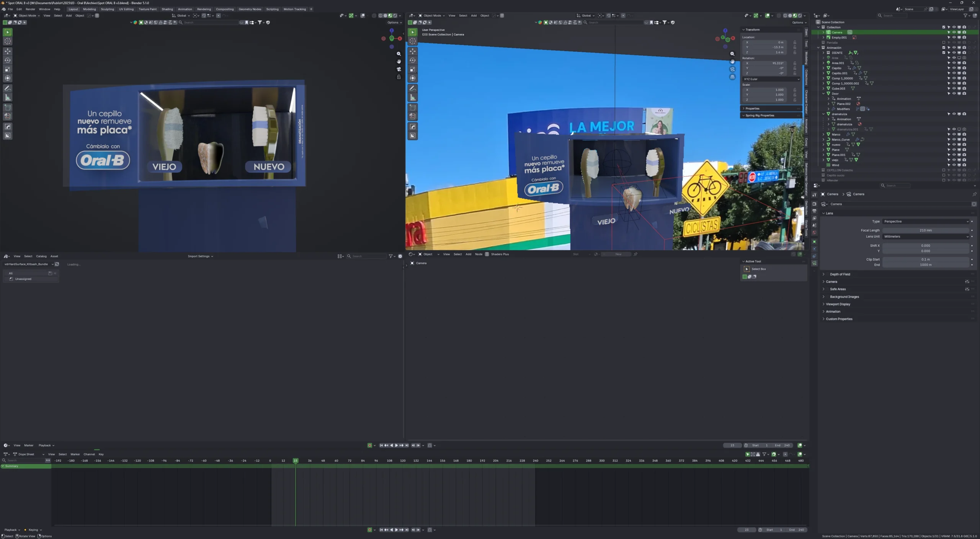Click the timeline End frame 240 field

[x=782, y=446]
